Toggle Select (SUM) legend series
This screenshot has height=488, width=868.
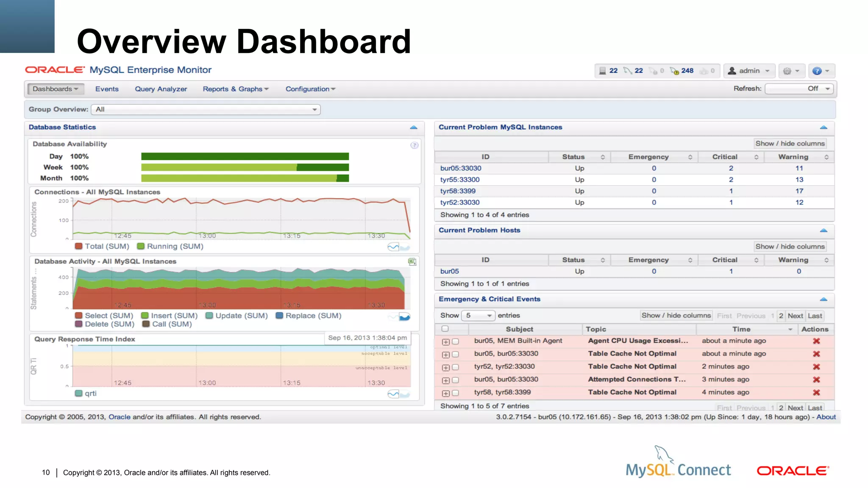104,316
